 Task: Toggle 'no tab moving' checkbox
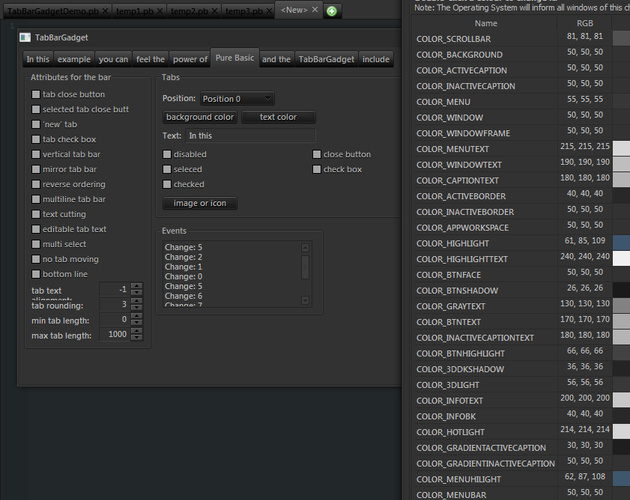click(x=36, y=259)
